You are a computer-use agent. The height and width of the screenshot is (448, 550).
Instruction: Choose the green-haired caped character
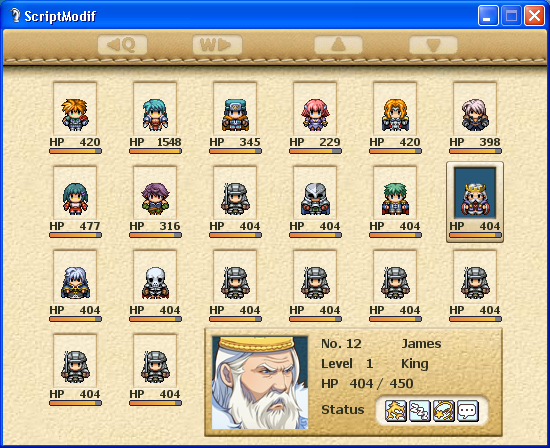coord(395,199)
